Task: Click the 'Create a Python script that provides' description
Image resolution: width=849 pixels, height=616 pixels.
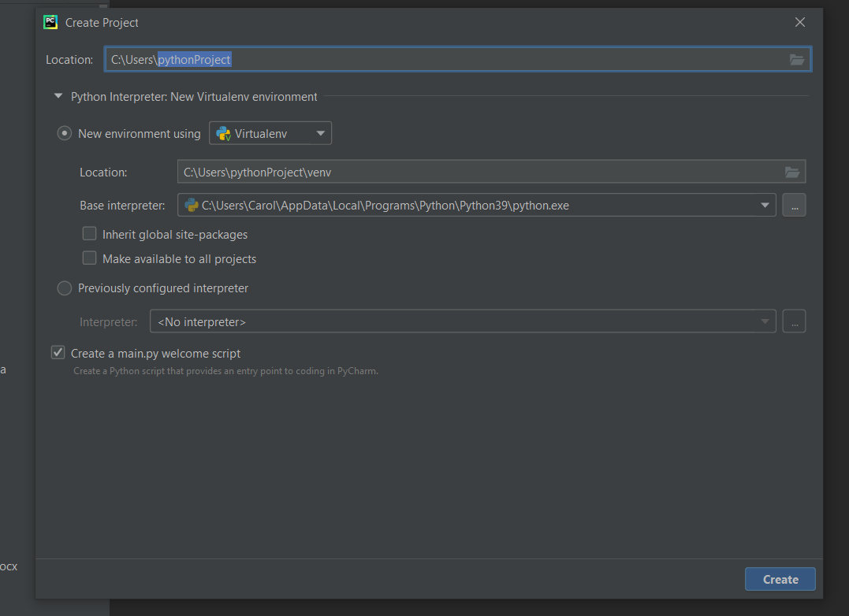Action: pos(225,371)
